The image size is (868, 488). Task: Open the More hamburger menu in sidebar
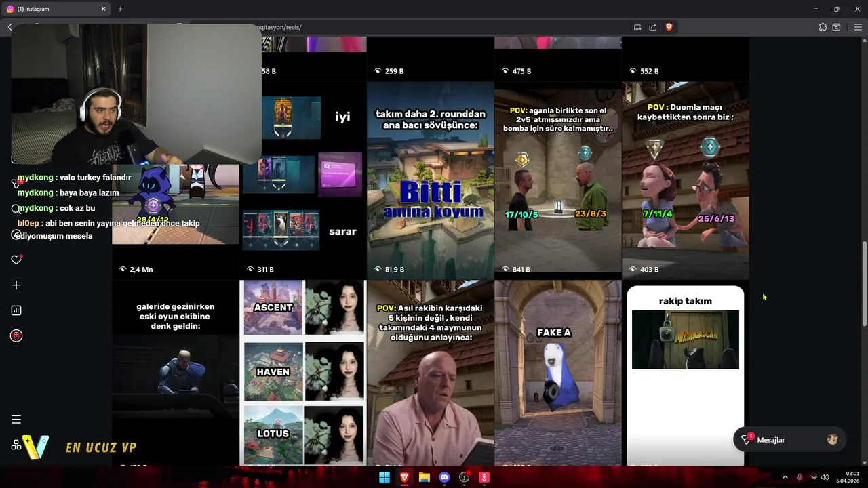16,420
